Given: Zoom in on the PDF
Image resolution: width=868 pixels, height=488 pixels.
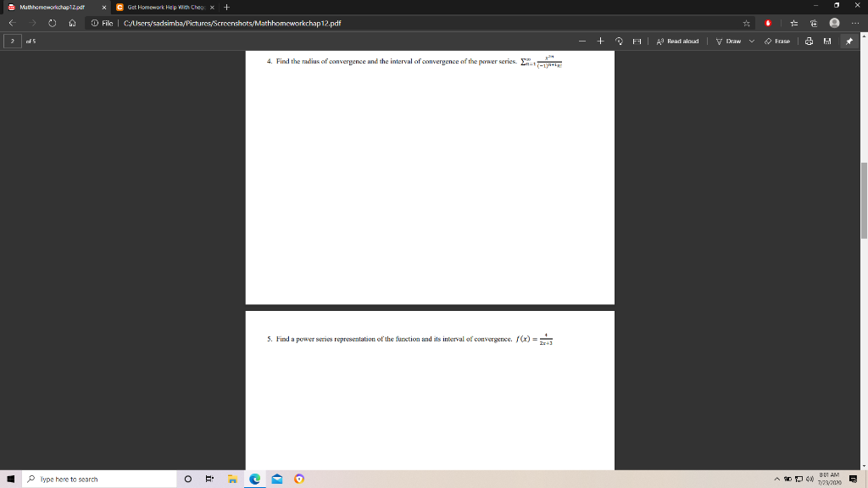Looking at the screenshot, I should point(600,40).
